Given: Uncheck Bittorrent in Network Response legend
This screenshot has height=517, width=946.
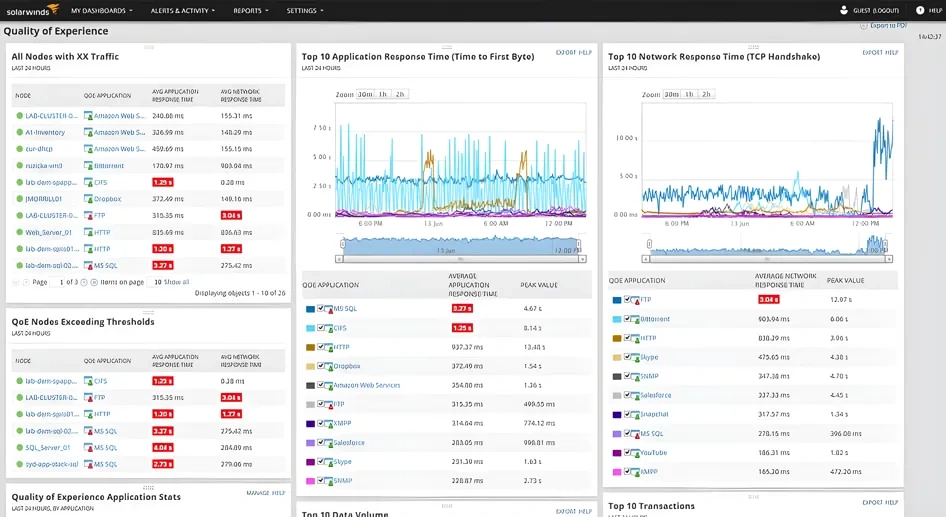Looking at the screenshot, I should click(627, 319).
